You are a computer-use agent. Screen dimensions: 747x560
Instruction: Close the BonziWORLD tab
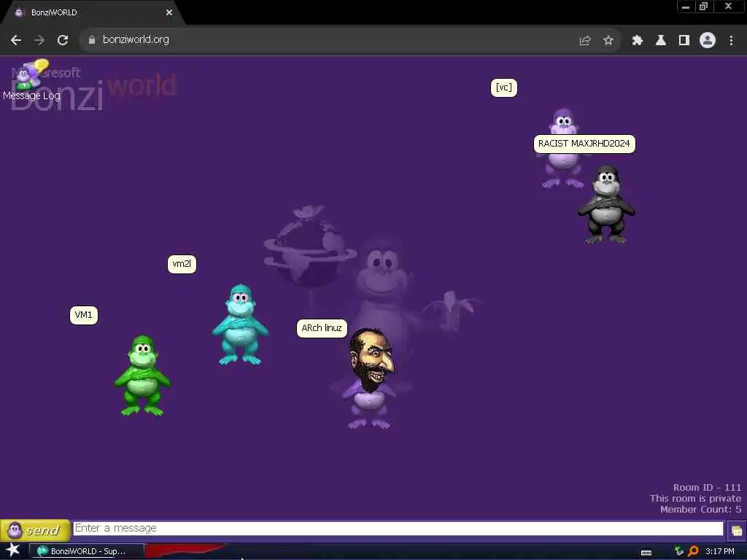coord(169,12)
